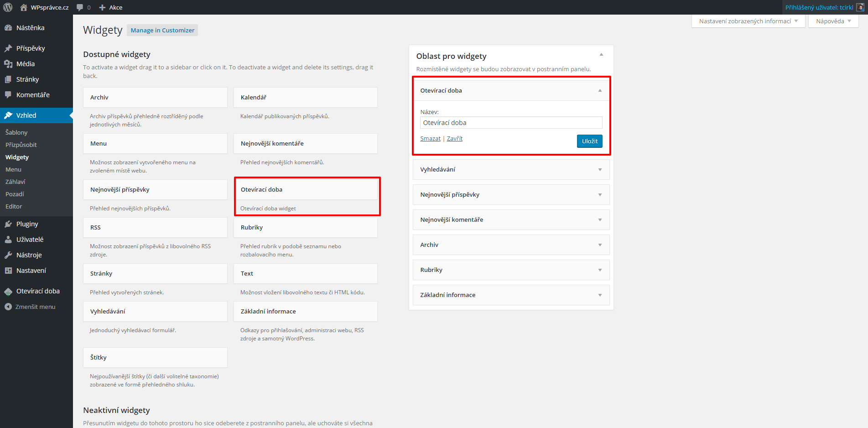Click the Nástěnka dashboard icon
The image size is (868, 428).
tap(8, 28)
